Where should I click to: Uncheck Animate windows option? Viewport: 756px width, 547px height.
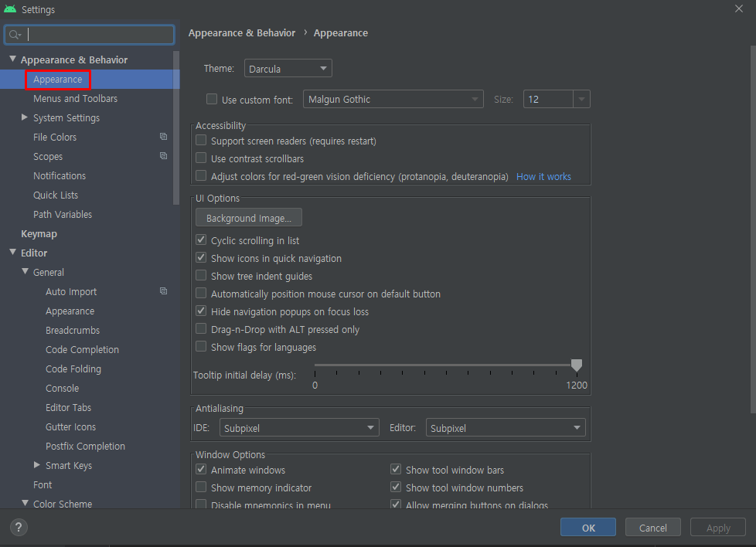[201, 470]
